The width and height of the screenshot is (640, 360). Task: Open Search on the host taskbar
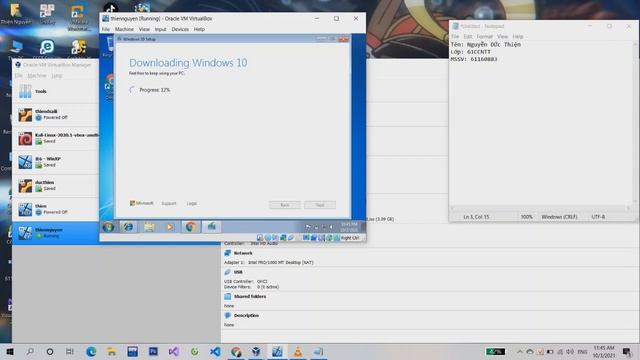pyautogui.click(x=30, y=351)
